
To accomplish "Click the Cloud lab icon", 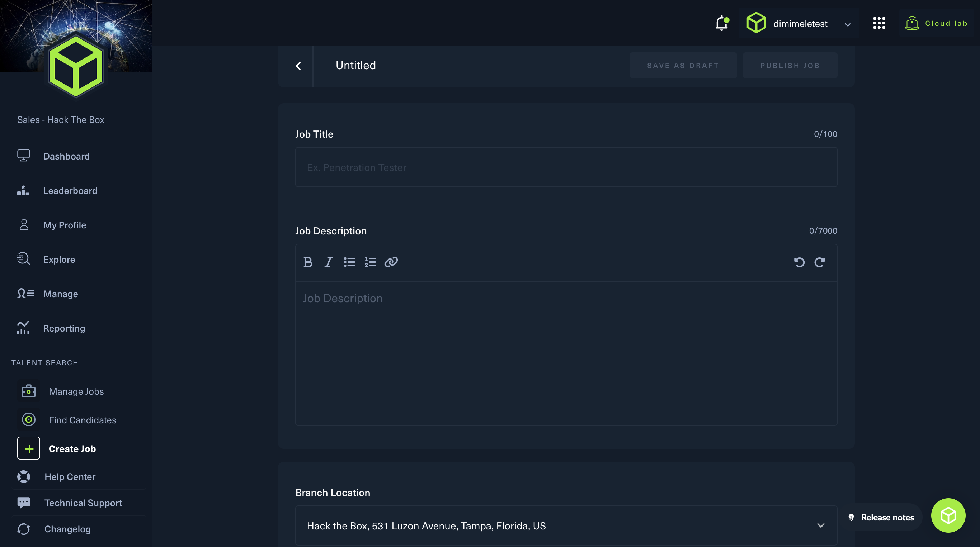I will 912,23.
